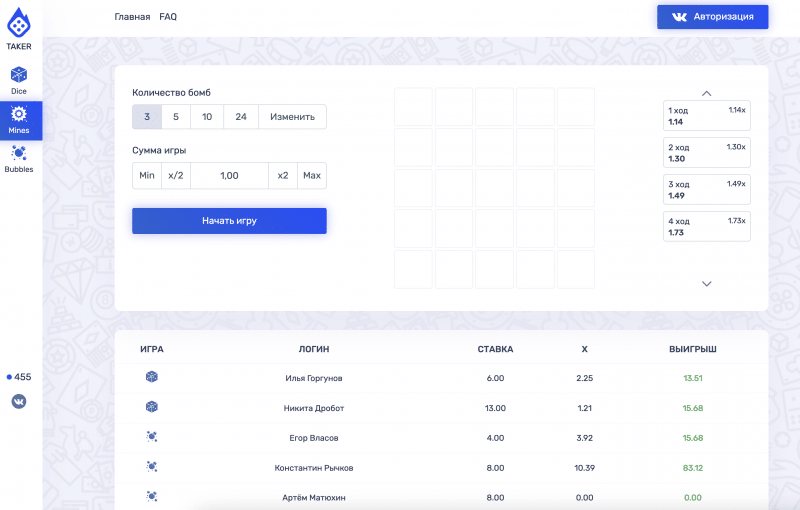Click the 10.39 multiplier value
Image resolution: width=800 pixels, height=510 pixels.
coord(585,468)
